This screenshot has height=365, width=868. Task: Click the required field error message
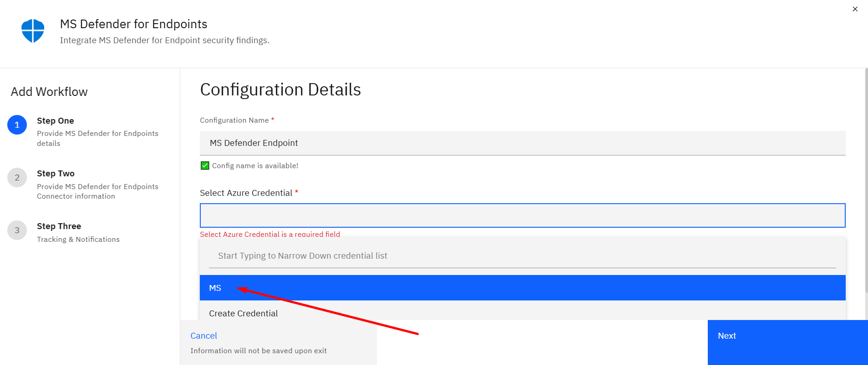270,234
